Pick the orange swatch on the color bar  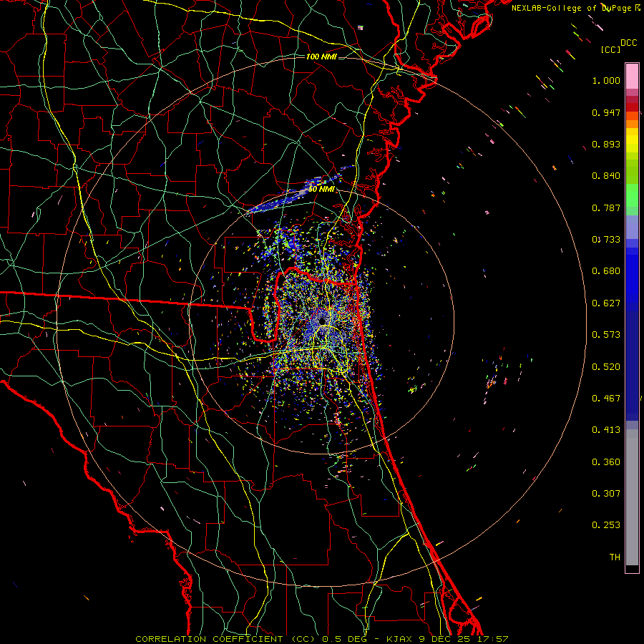632,124
